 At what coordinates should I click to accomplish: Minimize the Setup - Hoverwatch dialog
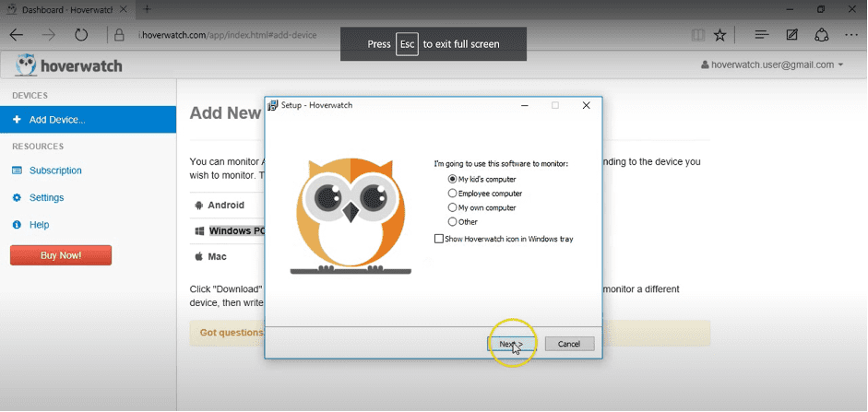pos(525,105)
